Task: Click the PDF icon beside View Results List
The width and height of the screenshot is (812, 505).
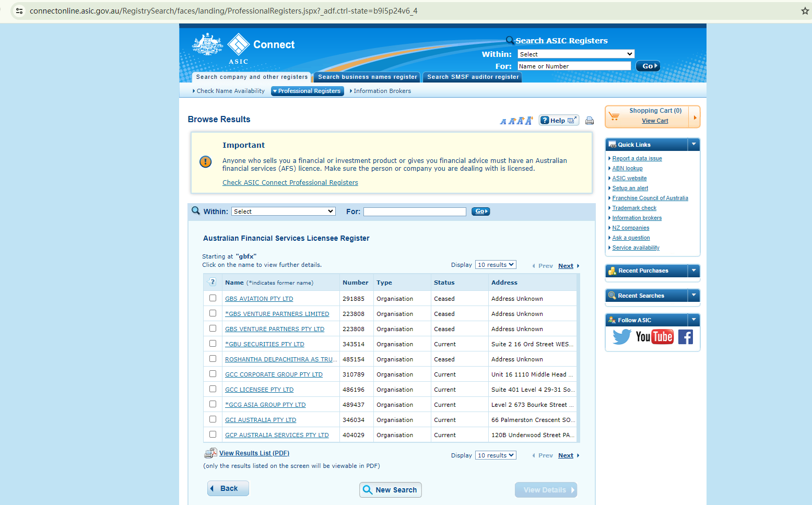Action: coord(210,453)
